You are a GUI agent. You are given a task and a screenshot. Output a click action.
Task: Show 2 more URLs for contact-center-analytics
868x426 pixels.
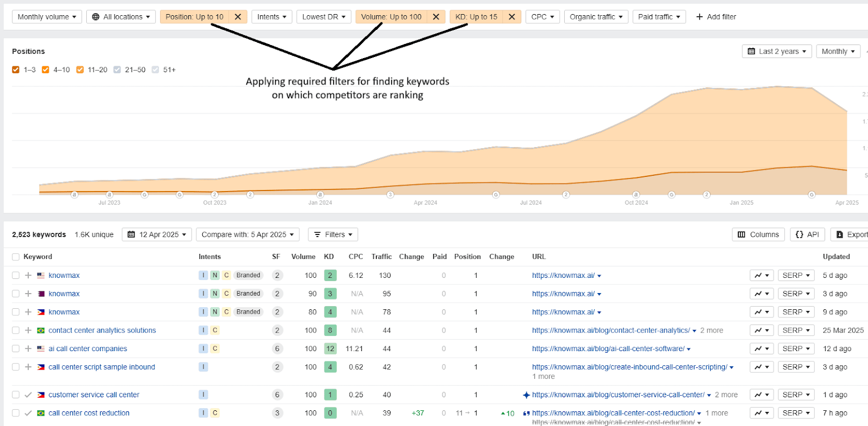712,330
